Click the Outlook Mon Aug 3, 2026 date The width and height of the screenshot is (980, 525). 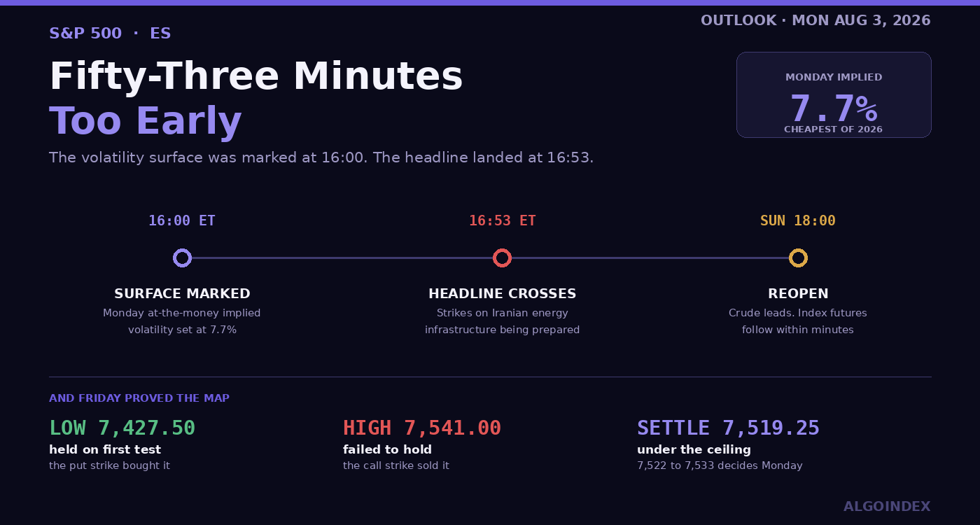pos(815,20)
